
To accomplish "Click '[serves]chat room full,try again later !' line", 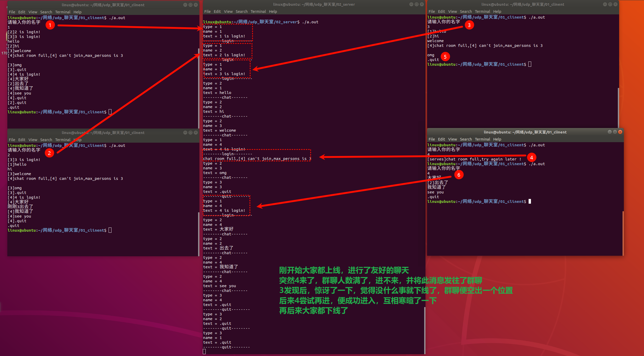I will coord(474,159).
